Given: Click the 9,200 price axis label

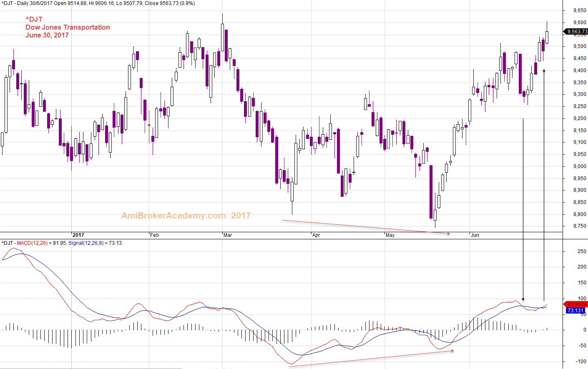Looking at the screenshot, I should [579, 118].
